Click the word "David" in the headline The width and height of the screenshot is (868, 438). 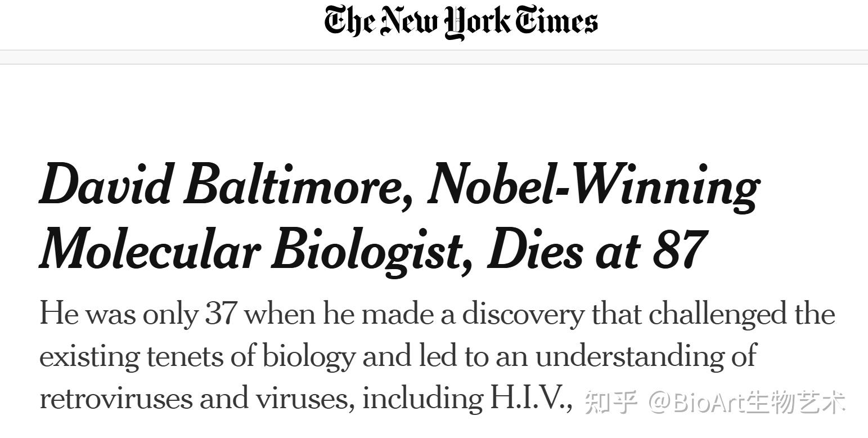(105, 185)
